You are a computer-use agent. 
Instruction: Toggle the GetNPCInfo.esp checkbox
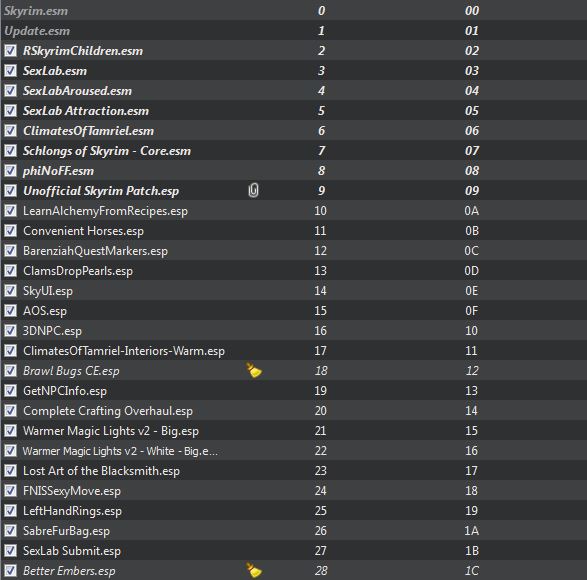(10, 391)
